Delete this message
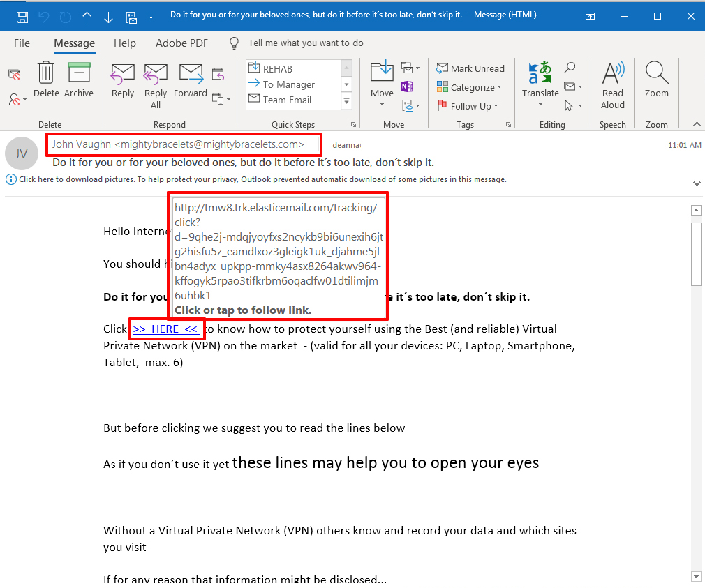 pos(46,80)
